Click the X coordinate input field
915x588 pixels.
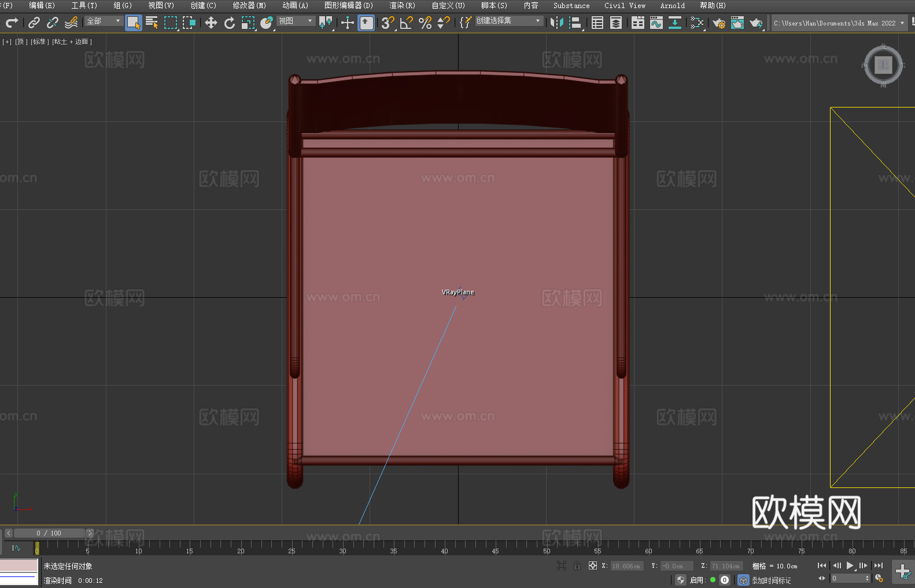pos(627,566)
